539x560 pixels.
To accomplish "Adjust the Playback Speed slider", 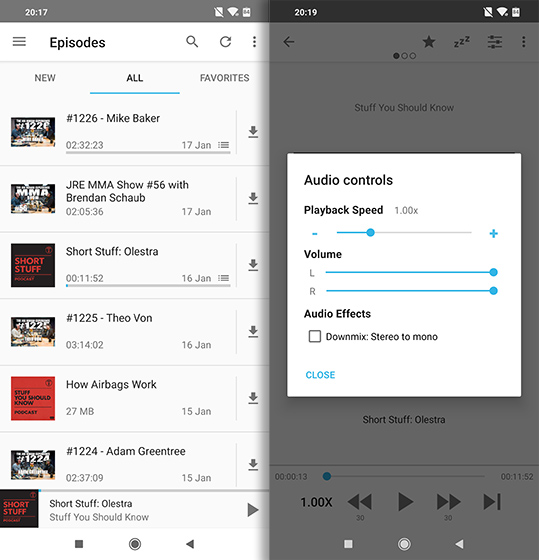I will [x=404, y=233].
